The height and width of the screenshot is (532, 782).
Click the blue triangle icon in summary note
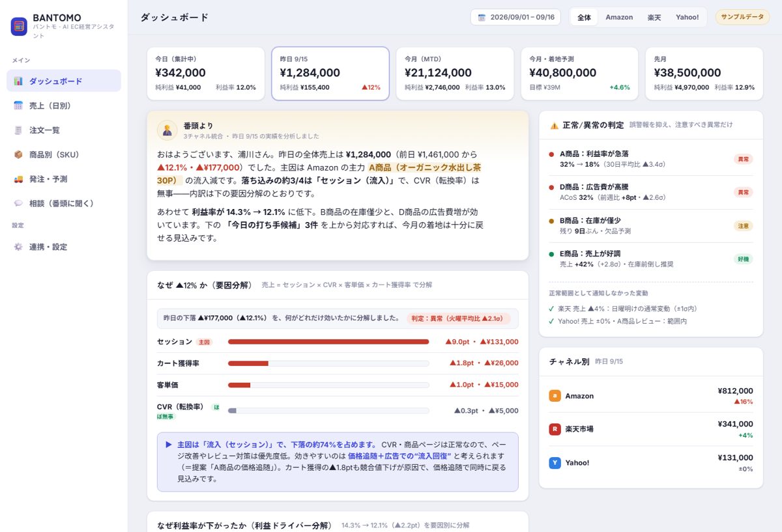click(169, 445)
